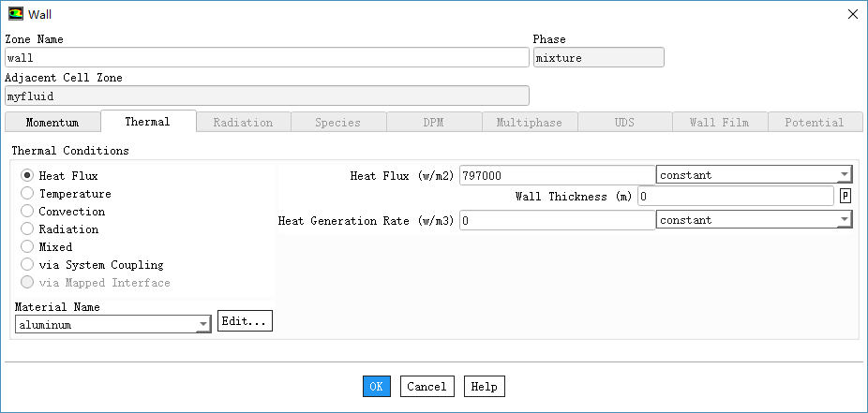Choose the Temperature thermal condition

[x=27, y=194]
